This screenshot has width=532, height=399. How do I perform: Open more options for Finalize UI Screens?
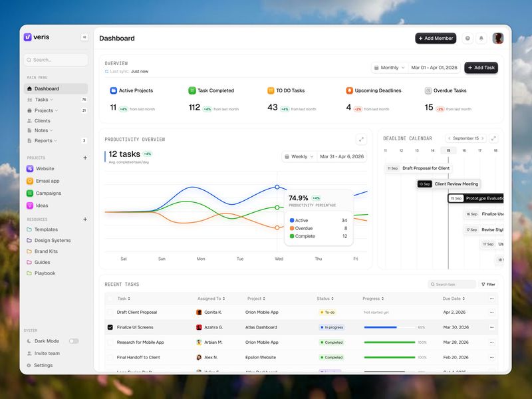(x=491, y=327)
